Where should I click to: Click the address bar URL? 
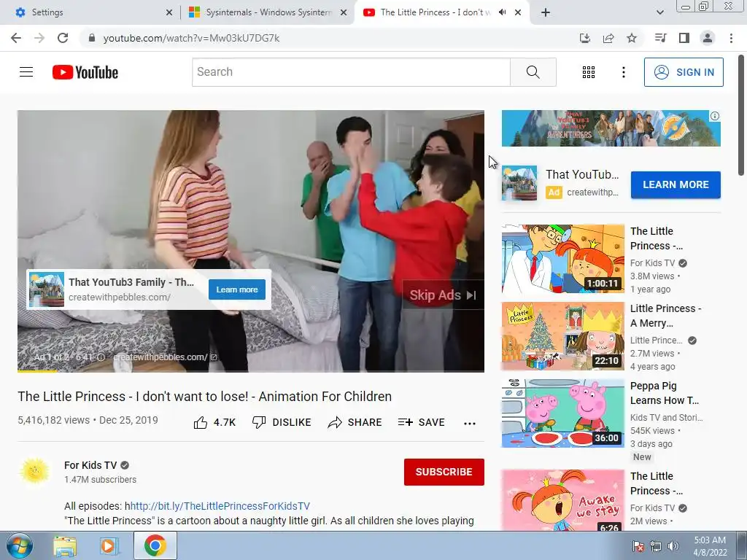pos(192,38)
